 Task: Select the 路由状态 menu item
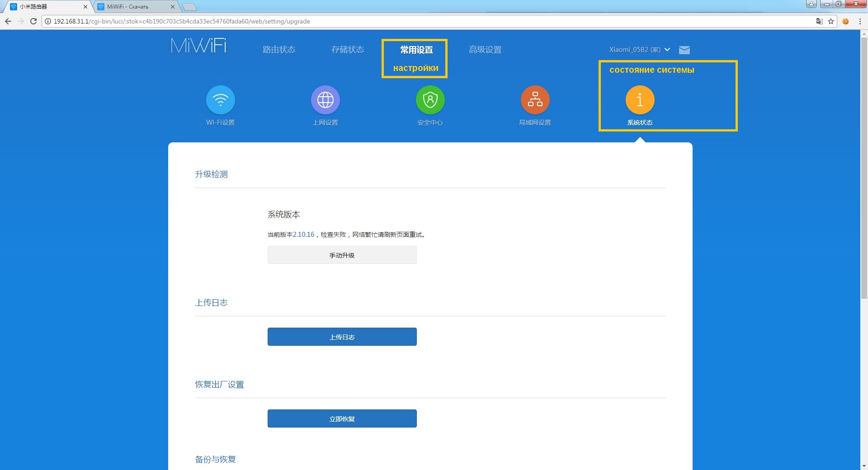tap(279, 50)
